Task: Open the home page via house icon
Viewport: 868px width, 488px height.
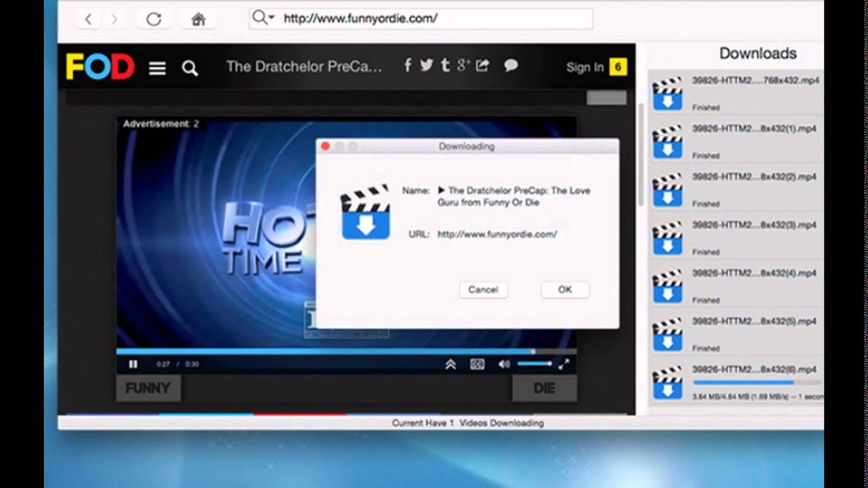Action: pos(198,19)
